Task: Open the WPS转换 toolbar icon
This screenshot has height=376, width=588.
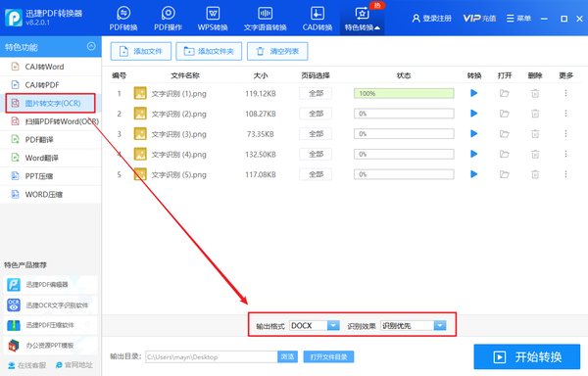Action: [x=213, y=19]
